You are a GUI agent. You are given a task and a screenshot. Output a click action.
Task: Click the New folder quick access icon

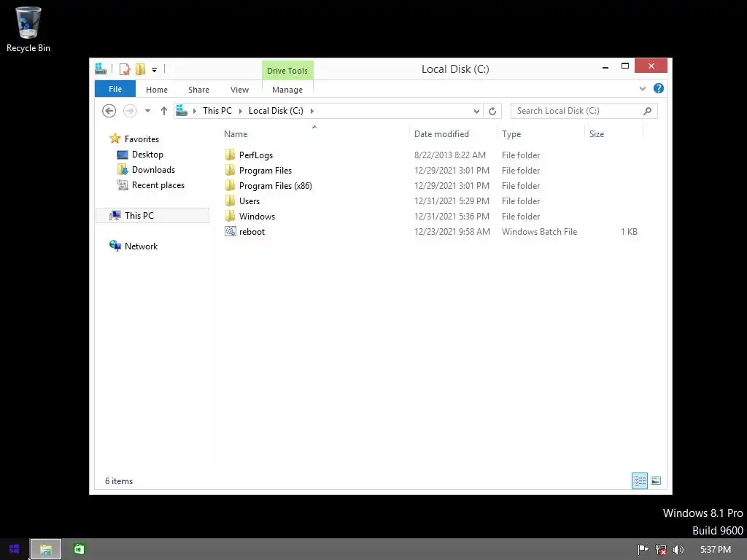pos(140,69)
